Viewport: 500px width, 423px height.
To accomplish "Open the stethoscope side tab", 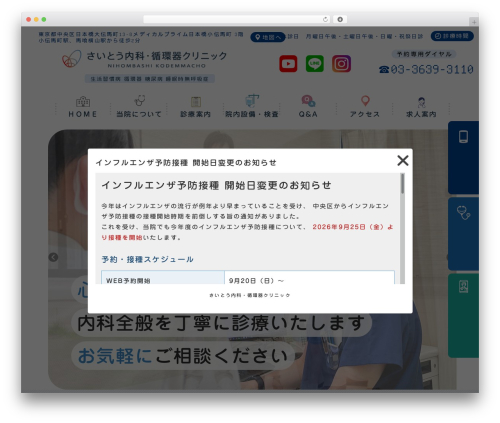I will pyautogui.click(x=463, y=234).
